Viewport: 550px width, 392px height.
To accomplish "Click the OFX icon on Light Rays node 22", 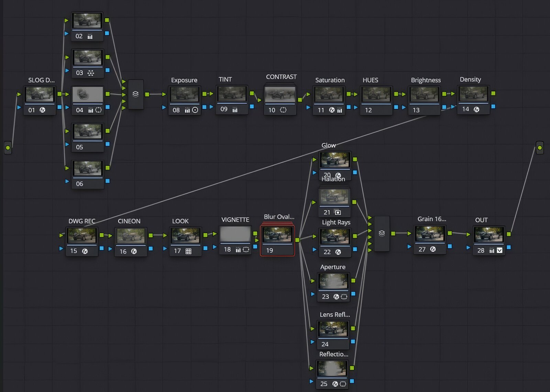I will (x=338, y=252).
